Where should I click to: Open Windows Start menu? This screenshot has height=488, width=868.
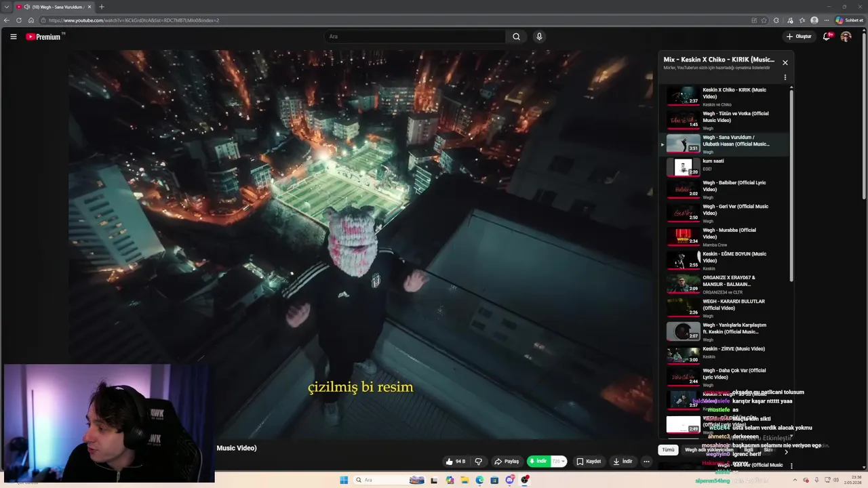coord(344,480)
